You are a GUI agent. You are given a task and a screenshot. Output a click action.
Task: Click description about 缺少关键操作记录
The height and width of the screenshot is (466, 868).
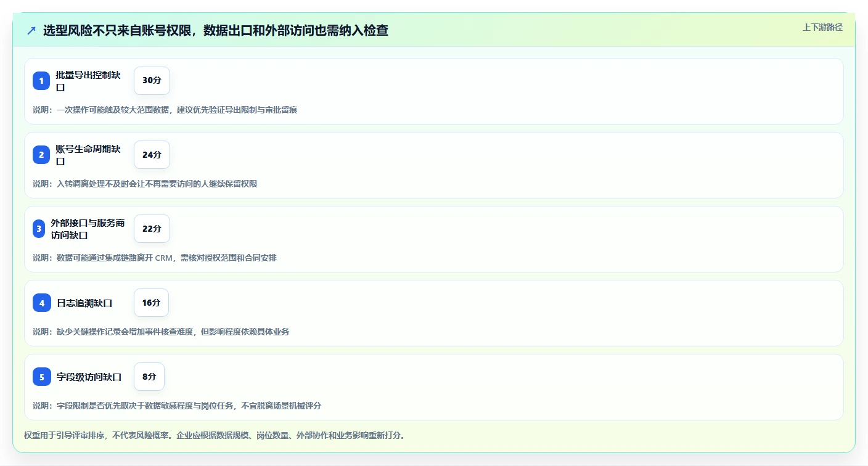161,332
